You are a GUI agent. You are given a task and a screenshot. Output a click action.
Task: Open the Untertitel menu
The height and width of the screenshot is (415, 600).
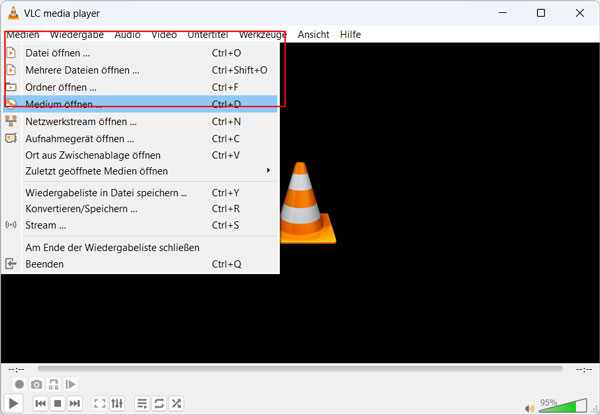pos(208,34)
